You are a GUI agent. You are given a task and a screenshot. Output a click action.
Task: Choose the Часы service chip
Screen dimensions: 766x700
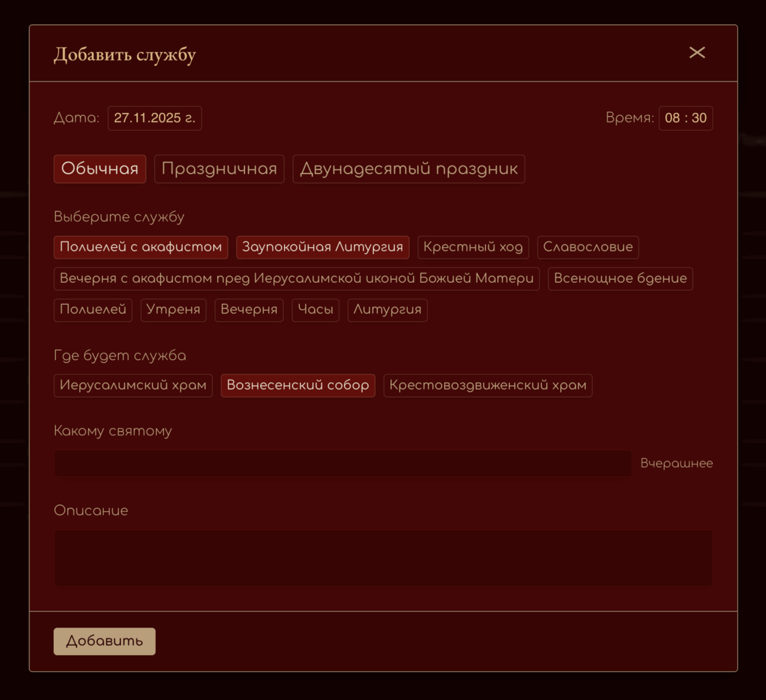[315, 310]
